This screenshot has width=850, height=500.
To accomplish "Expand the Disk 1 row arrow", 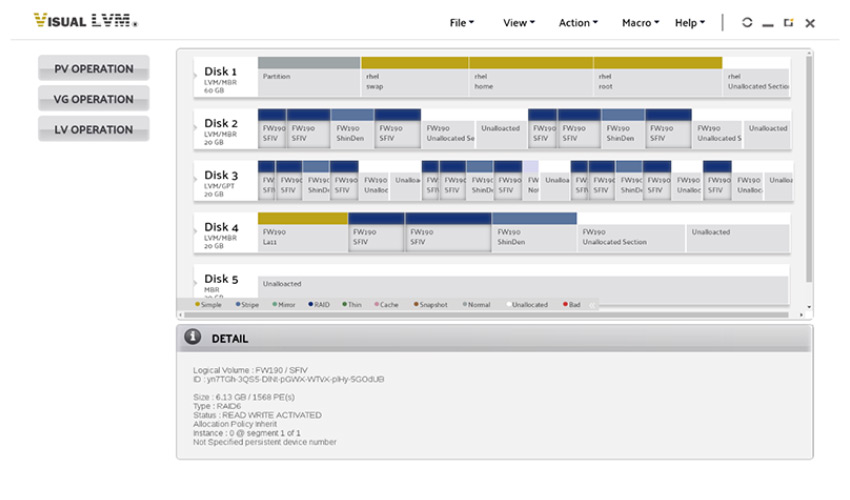I will 196,77.
